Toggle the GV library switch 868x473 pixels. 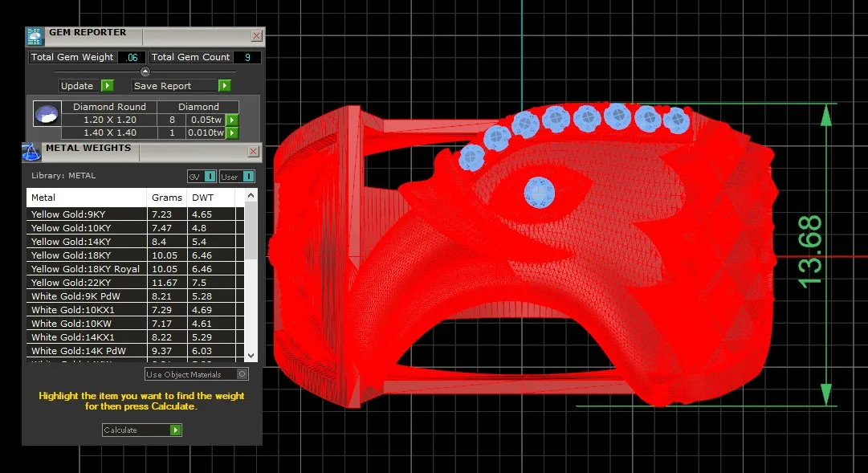pos(202,177)
